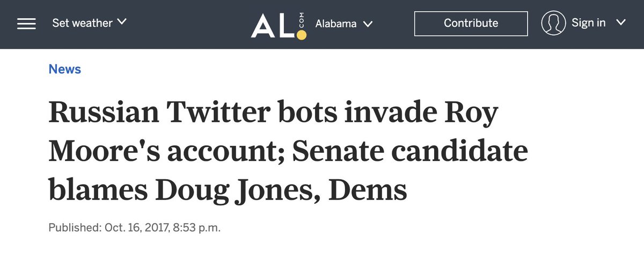644x259 pixels.
Task: Click the Sign in text
Action: click(x=588, y=23)
